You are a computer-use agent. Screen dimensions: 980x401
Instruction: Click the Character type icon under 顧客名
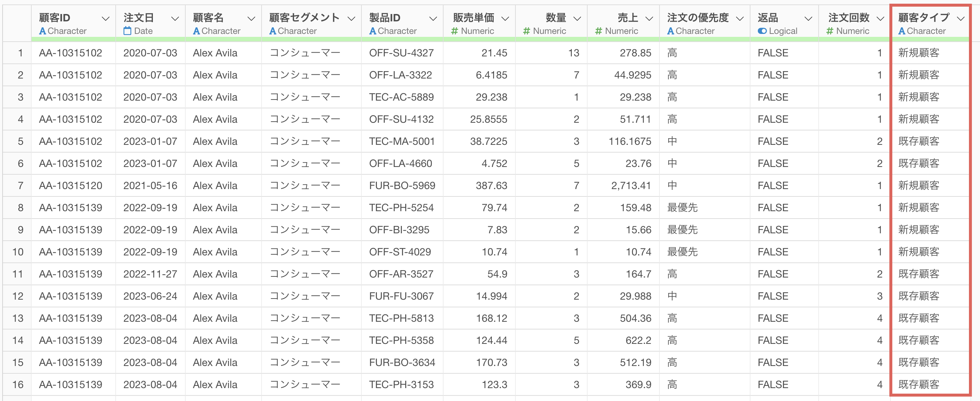[x=196, y=31]
